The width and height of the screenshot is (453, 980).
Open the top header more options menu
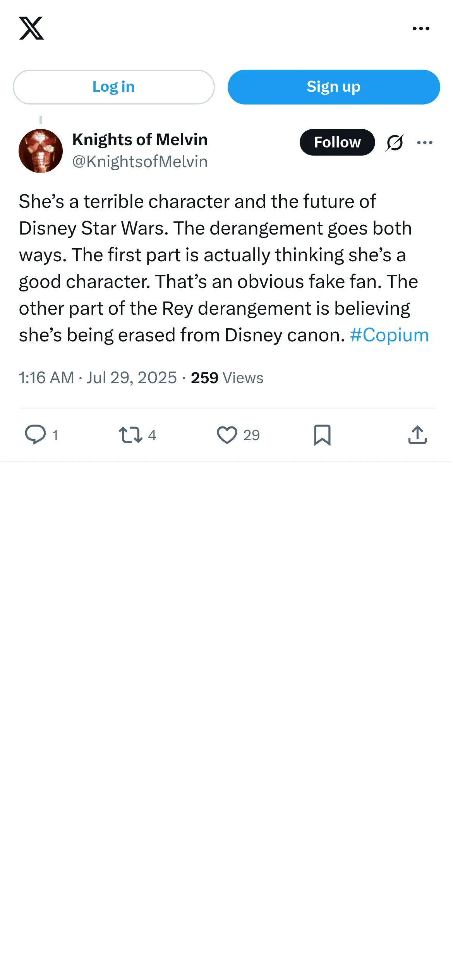(x=421, y=28)
